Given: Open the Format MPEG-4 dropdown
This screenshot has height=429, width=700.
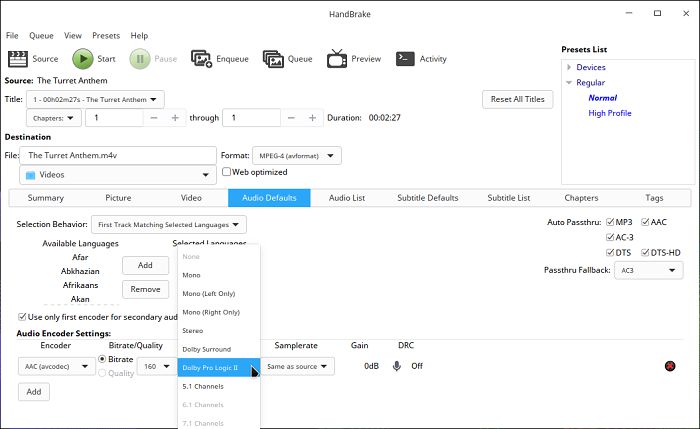Looking at the screenshot, I should click(x=294, y=155).
